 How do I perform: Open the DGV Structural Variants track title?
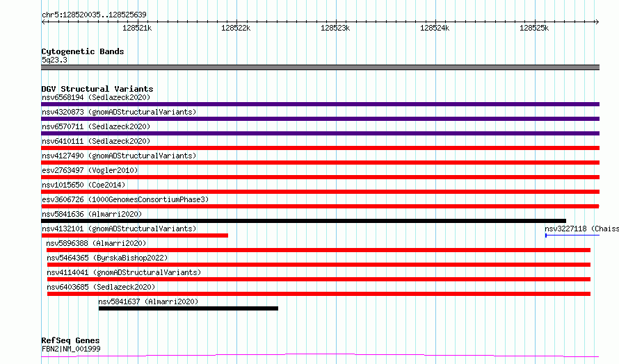97,89
